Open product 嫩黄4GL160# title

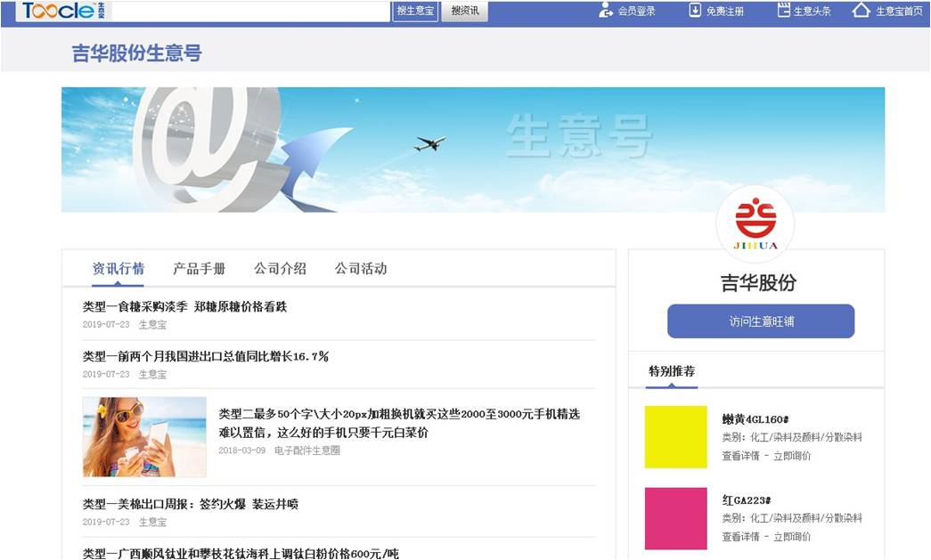pyautogui.click(x=755, y=419)
